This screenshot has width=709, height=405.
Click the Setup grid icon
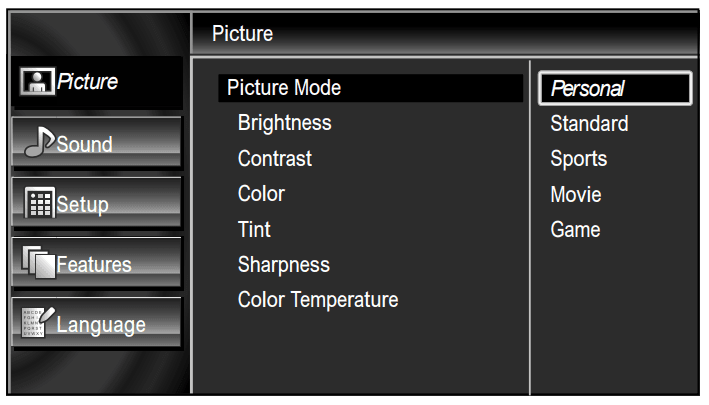click(x=38, y=203)
